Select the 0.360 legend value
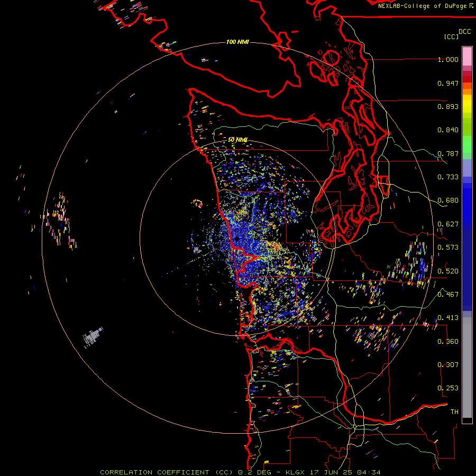Viewport: 476px width, 476px height. pos(448,341)
